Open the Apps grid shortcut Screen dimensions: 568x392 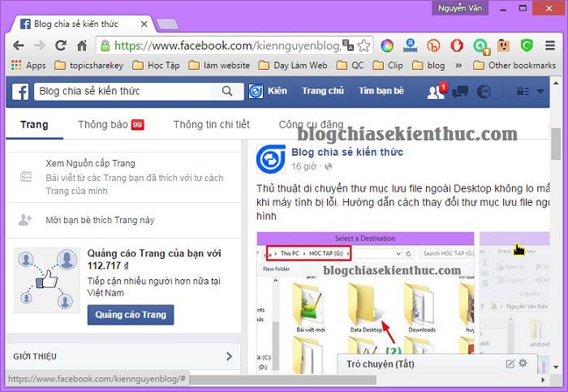point(28,66)
